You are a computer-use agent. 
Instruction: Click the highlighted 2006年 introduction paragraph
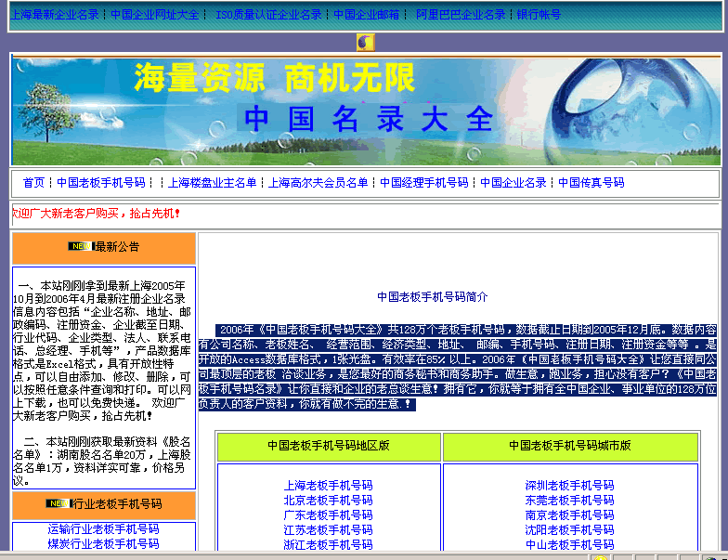click(458, 367)
